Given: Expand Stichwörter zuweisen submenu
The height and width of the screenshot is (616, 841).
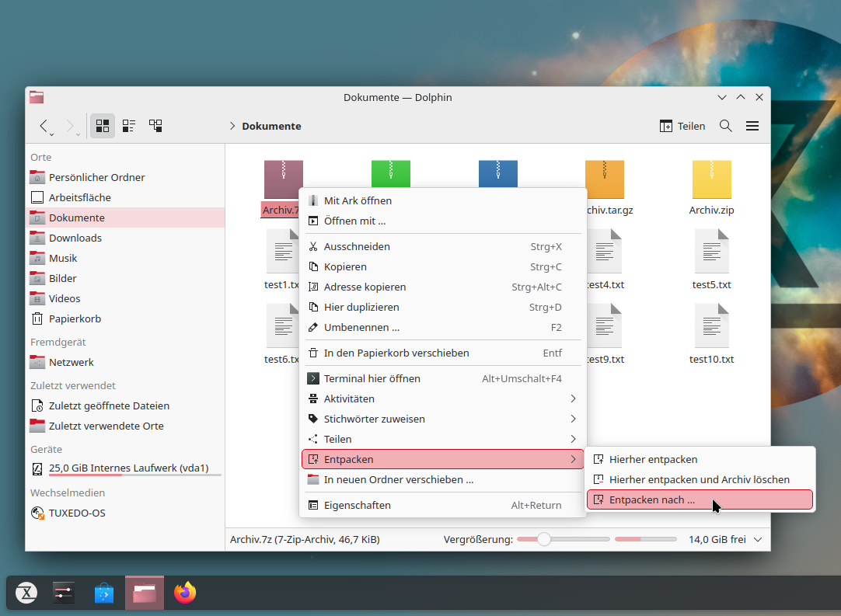Looking at the screenshot, I should click(x=443, y=419).
